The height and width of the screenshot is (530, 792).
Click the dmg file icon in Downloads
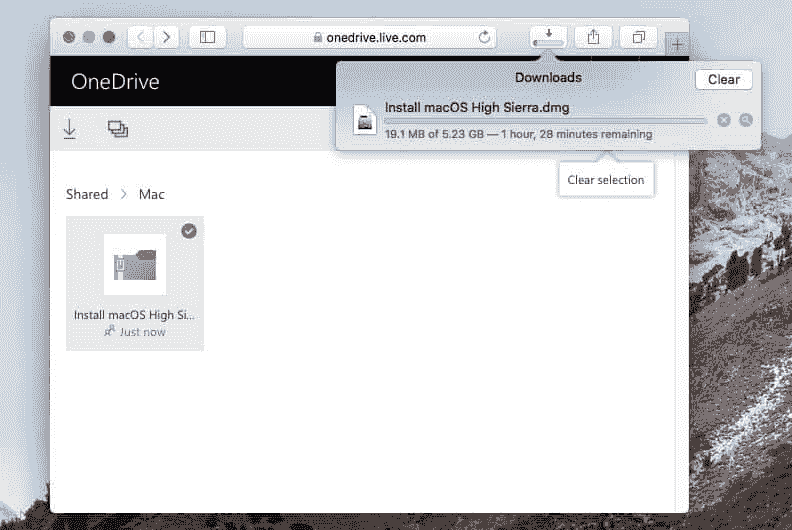365,120
